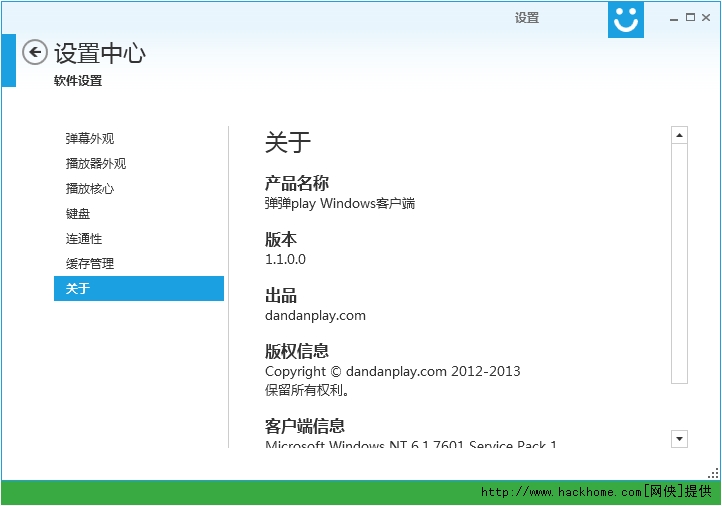Select the highlighted 关于 sidebar item

point(139,289)
